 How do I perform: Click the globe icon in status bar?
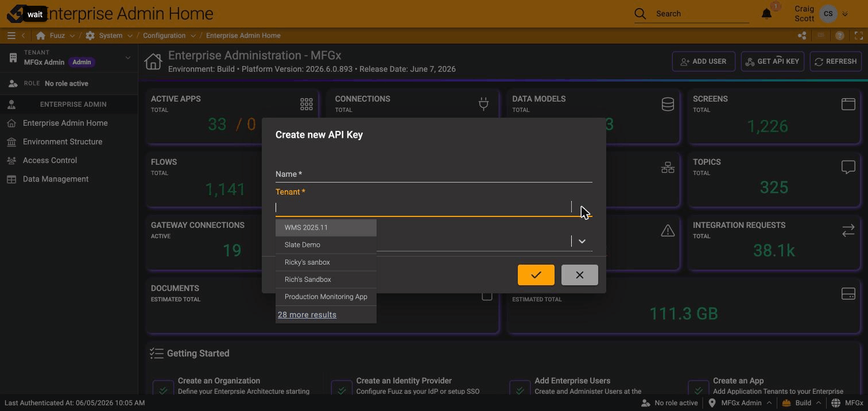(x=836, y=403)
